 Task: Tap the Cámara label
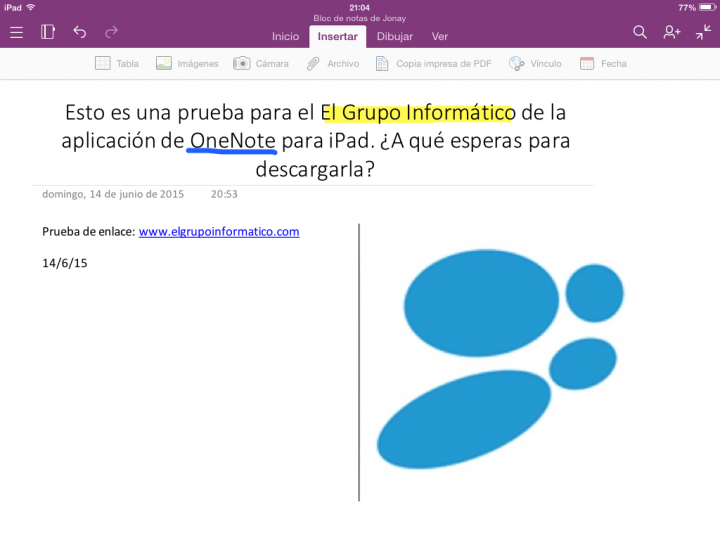[272, 63]
